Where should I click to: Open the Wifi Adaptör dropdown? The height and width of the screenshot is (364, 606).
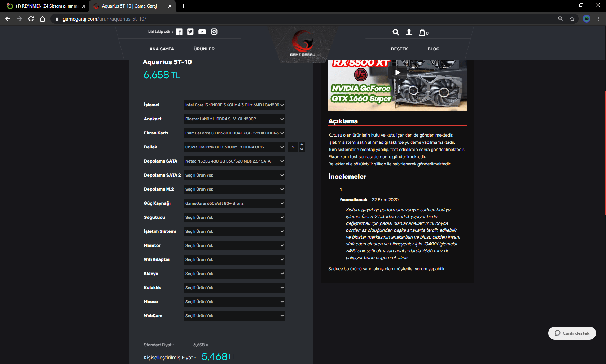point(235,259)
